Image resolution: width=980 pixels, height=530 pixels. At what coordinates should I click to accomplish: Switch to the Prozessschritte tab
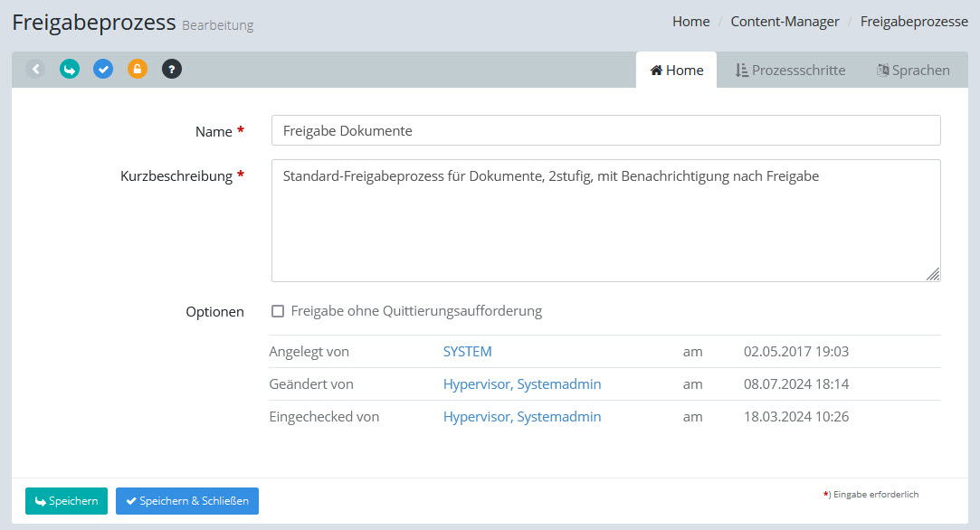click(790, 70)
